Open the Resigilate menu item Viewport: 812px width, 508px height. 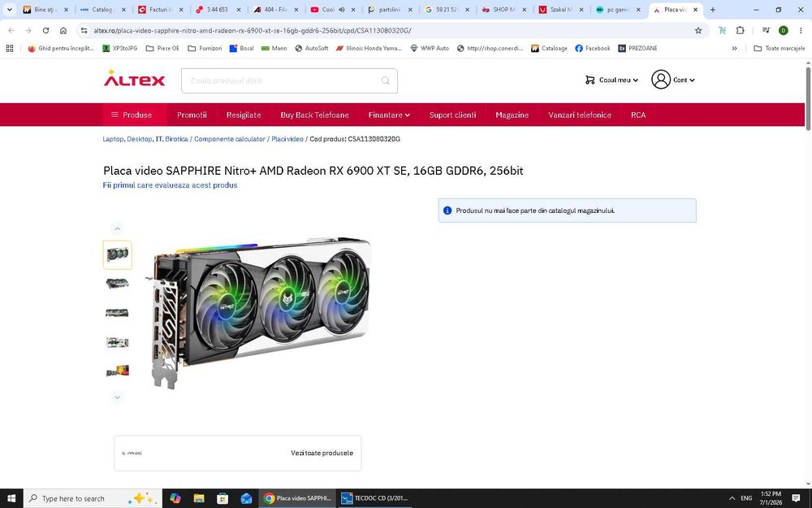(244, 115)
